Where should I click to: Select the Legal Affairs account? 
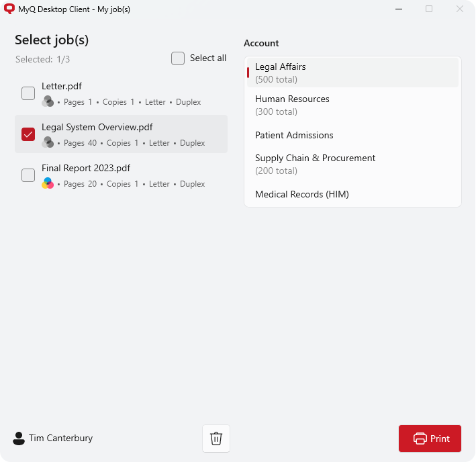(352, 73)
